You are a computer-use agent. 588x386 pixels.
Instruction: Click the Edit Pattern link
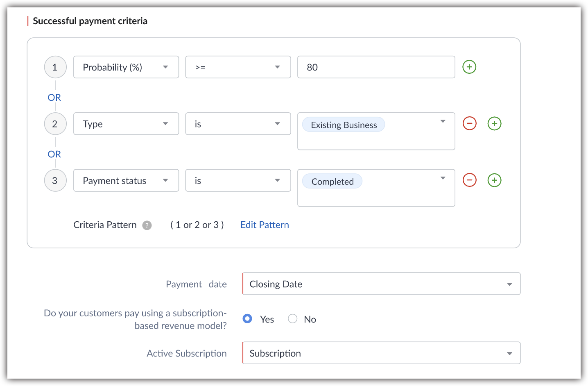(x=265, y=225)
